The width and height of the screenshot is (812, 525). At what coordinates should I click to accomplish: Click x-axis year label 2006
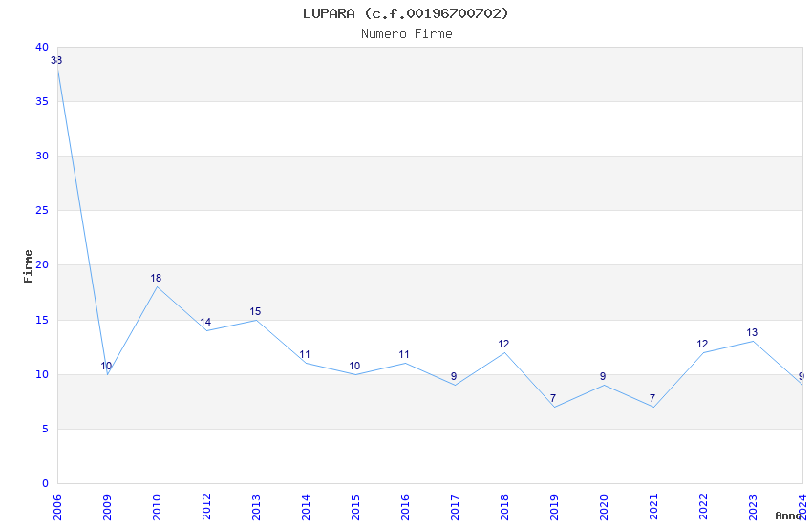[57, 508]
